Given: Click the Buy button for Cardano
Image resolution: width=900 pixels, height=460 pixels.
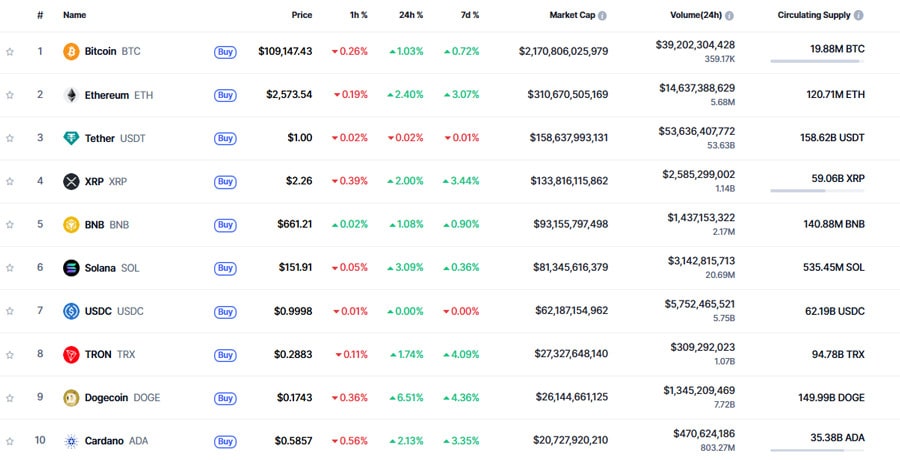Looking at the screenshot, I should (225, 442).
